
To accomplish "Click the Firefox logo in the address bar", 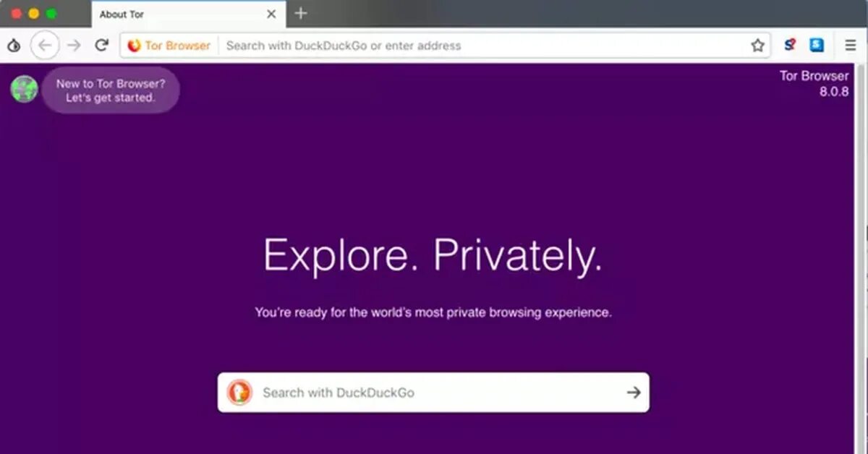I will coord(134,46).
